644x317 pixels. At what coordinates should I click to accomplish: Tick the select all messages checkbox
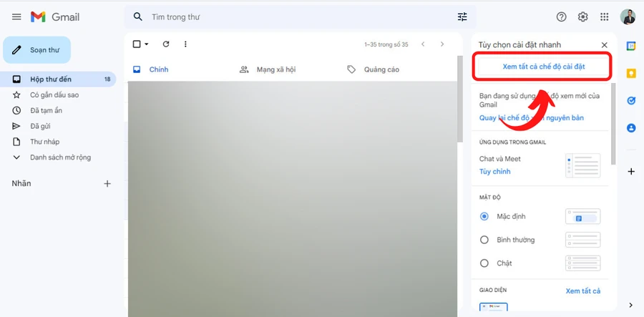(x=137, y=44)
